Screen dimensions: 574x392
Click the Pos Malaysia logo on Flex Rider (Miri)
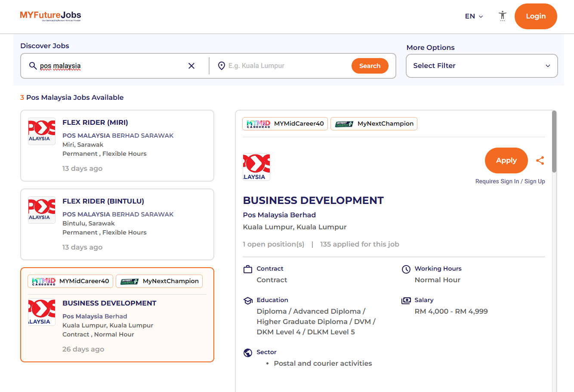42,131
